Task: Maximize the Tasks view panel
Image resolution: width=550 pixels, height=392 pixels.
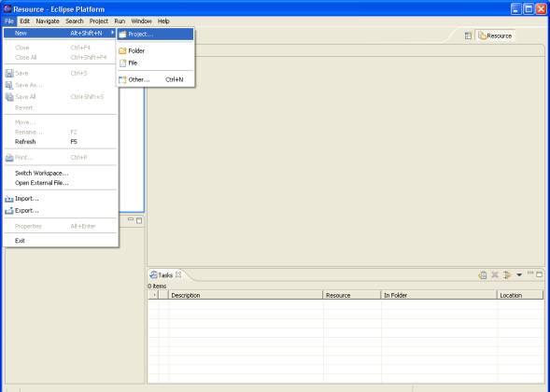Action: [x=540, y=274]
